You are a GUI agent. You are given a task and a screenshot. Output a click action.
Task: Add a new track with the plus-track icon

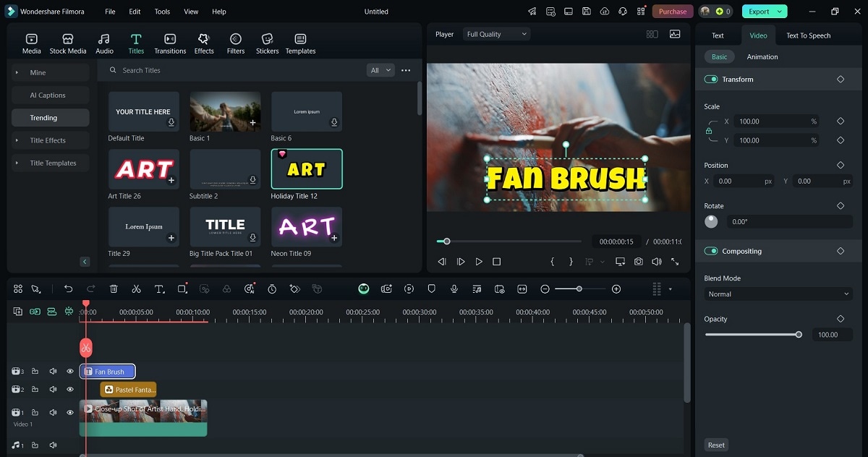click(x=17, y=311)
